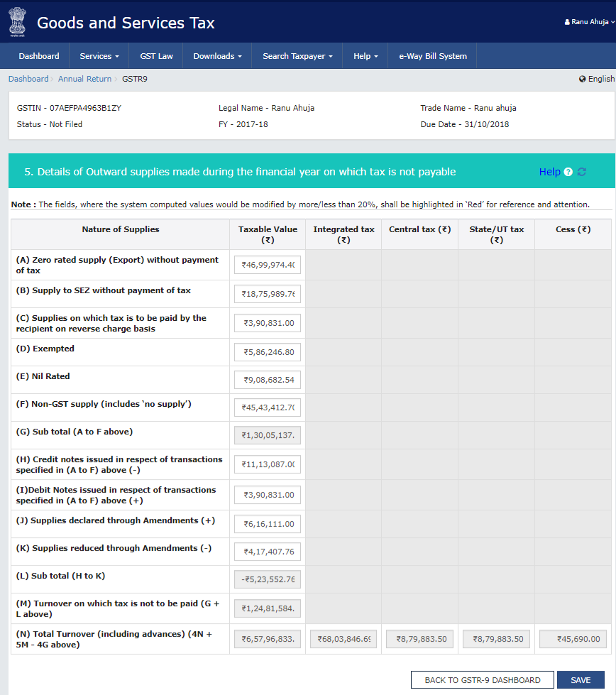
Task: Click BACK TO GSTR-9 DASHBOARD
Action: (482, 679)
